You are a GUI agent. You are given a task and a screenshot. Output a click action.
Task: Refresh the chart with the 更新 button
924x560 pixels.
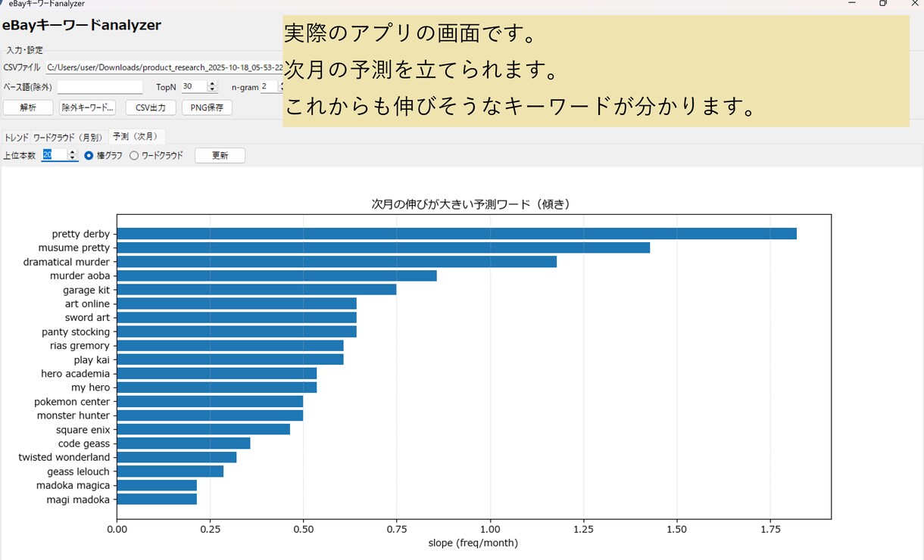[220, 155]
